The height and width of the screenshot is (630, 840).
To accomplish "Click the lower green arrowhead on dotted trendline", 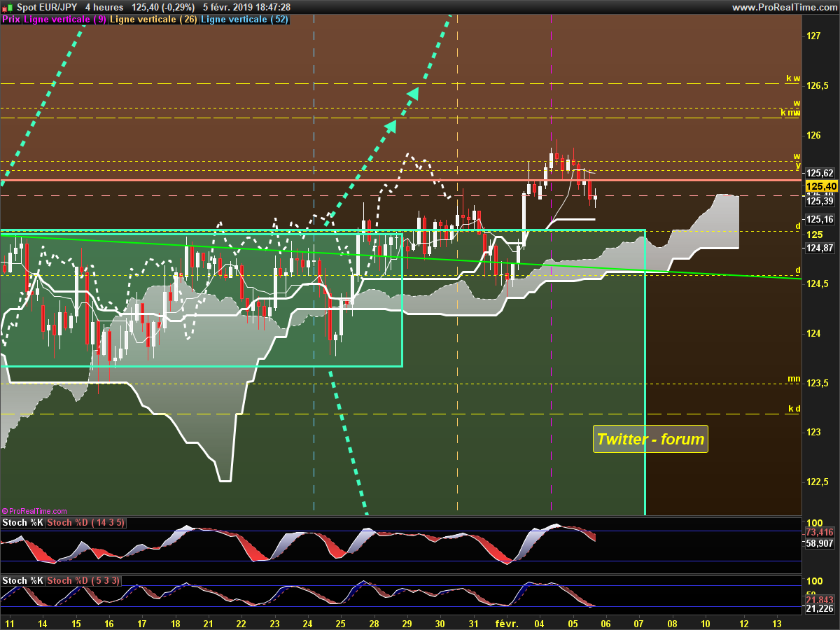I will click(x=391, y=125).
